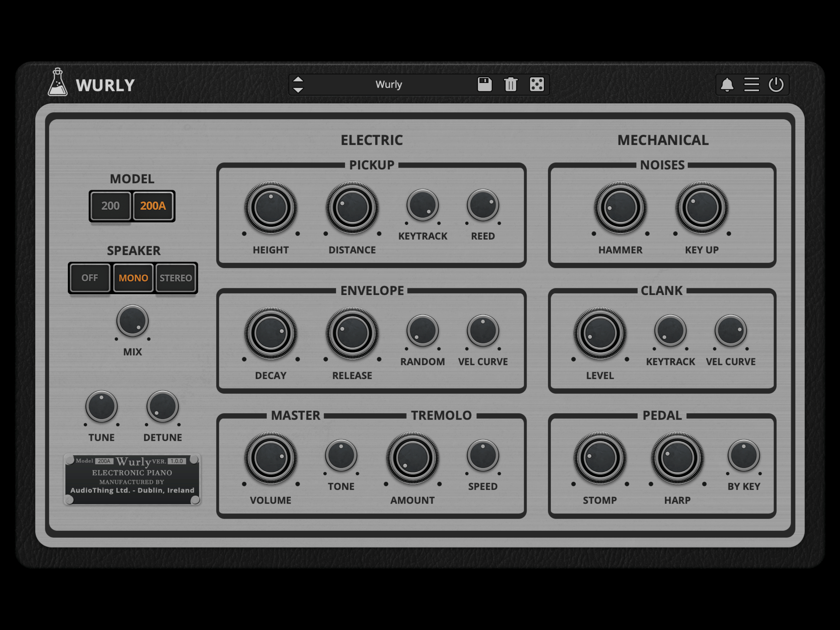Click the WURLY title text

(x=105, y=86)
